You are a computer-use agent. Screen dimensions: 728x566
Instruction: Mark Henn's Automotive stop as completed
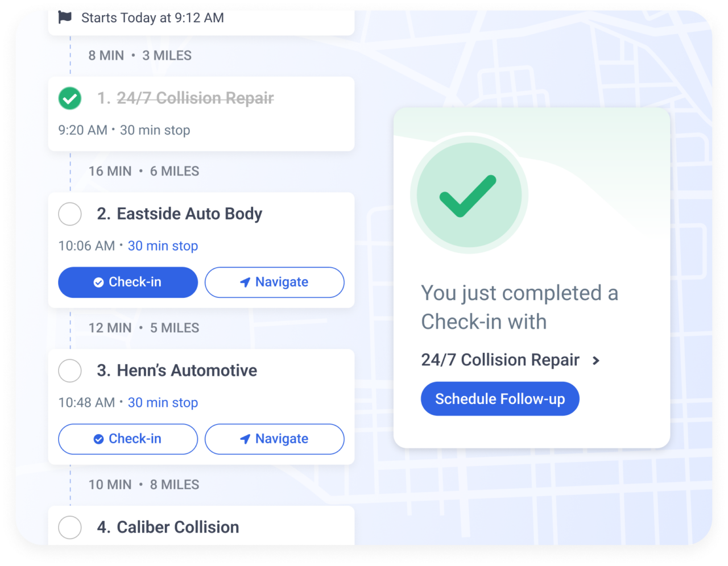pyautogui.click(x=69, y=371)
